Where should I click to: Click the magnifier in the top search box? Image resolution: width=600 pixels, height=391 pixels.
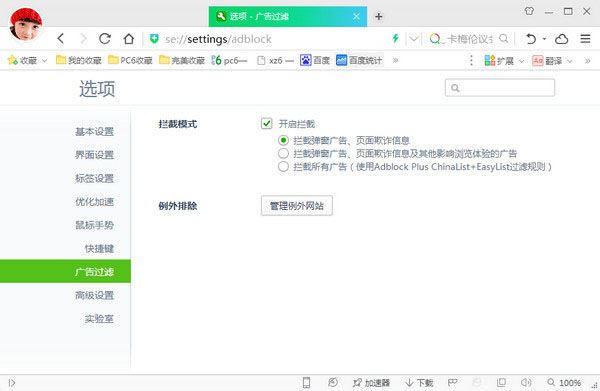click(x=504, y=39)
